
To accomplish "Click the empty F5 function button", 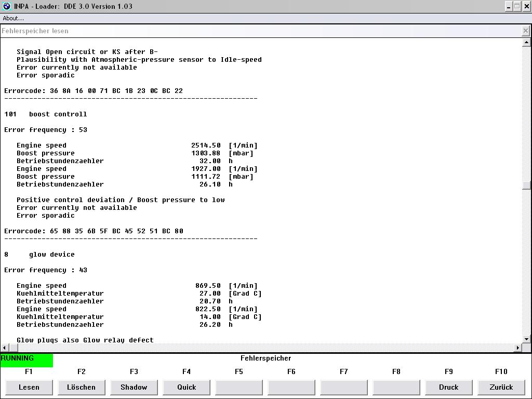I will pos(239,387).
